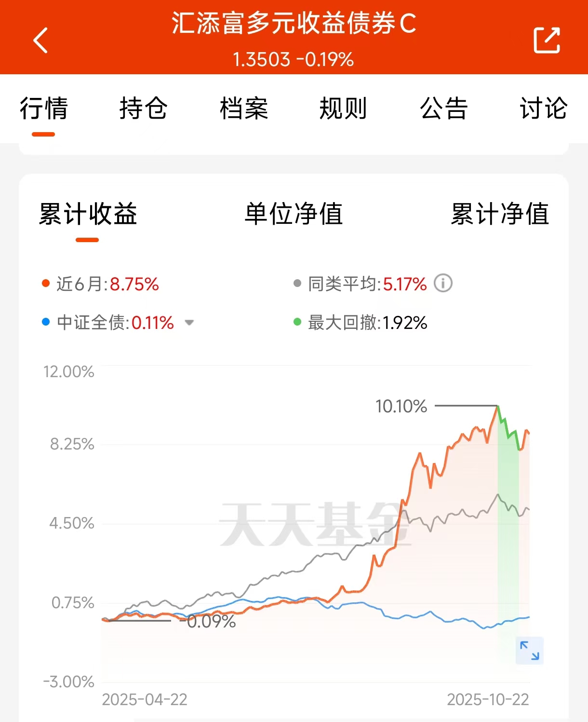Tap the share icon in header
Screen dimensions: 588x722
click(x=547, y=40)
